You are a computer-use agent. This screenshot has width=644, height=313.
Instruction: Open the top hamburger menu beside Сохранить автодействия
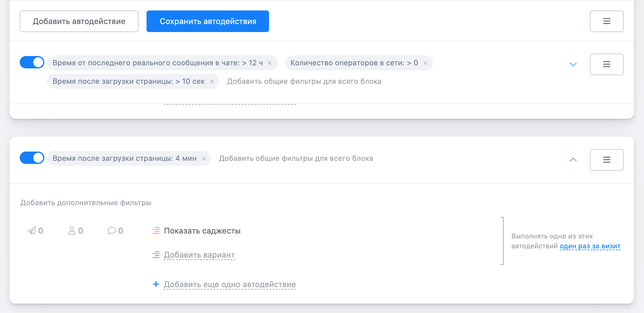[606, 21]
